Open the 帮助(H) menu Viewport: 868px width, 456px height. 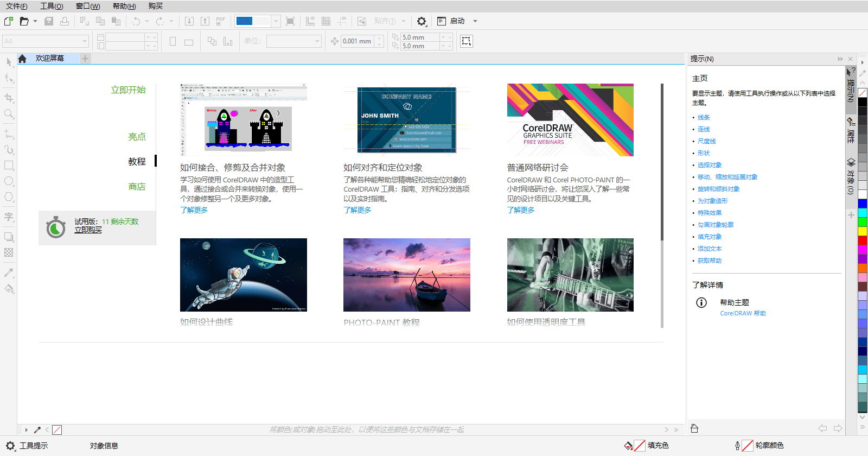point(124,6)
